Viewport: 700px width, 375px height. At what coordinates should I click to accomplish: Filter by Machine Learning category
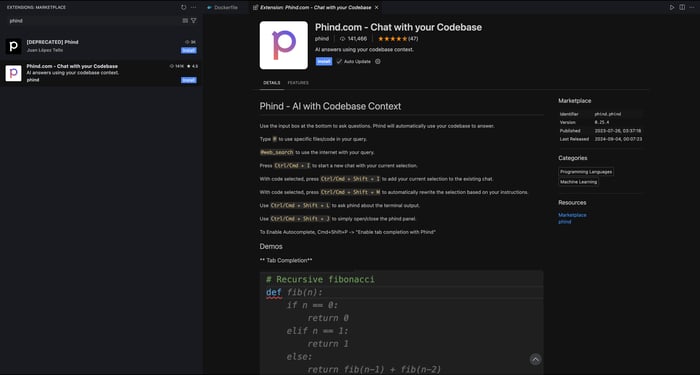(579, 182)
